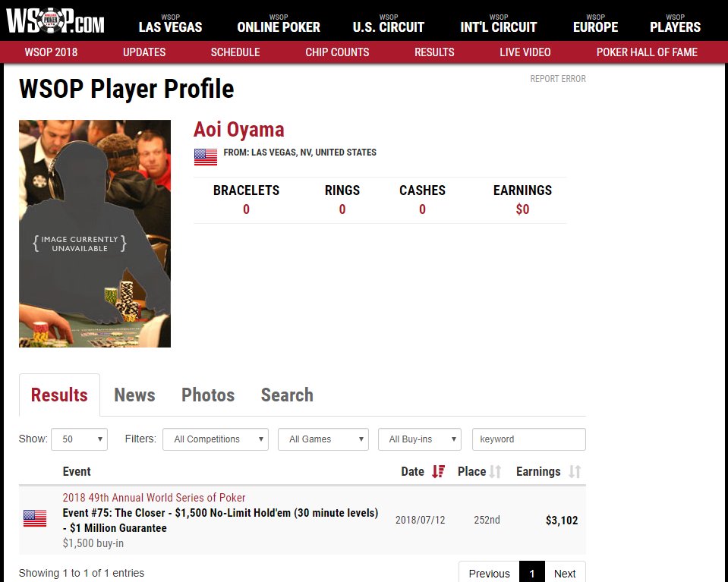Switch to the News tab

point(134,395)
